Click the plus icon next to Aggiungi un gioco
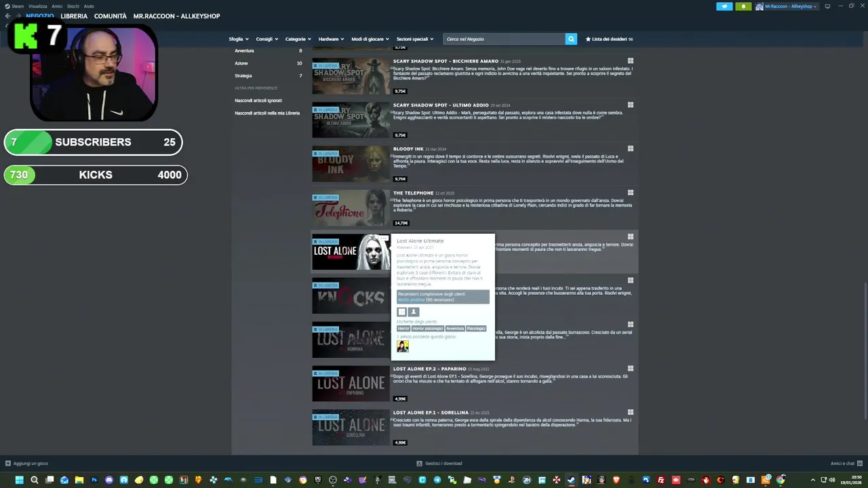This screenshot has width=868, height=488. (8, 464)
